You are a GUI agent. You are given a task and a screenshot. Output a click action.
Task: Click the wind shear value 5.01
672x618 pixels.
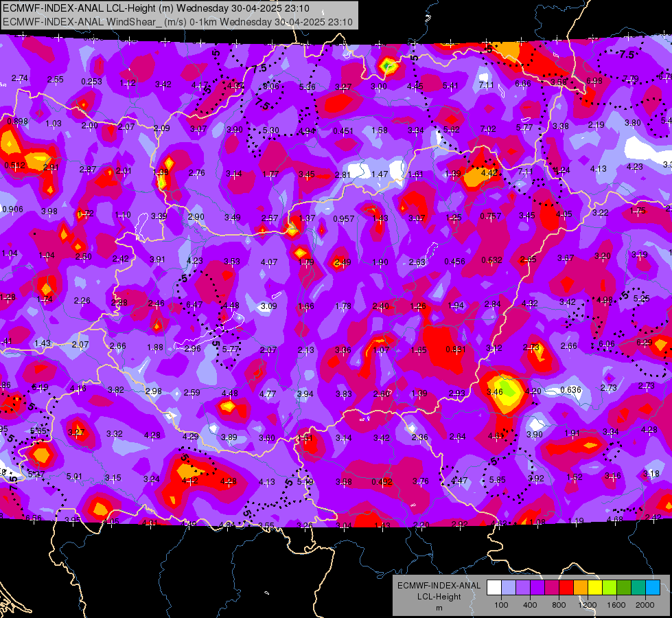74,476
